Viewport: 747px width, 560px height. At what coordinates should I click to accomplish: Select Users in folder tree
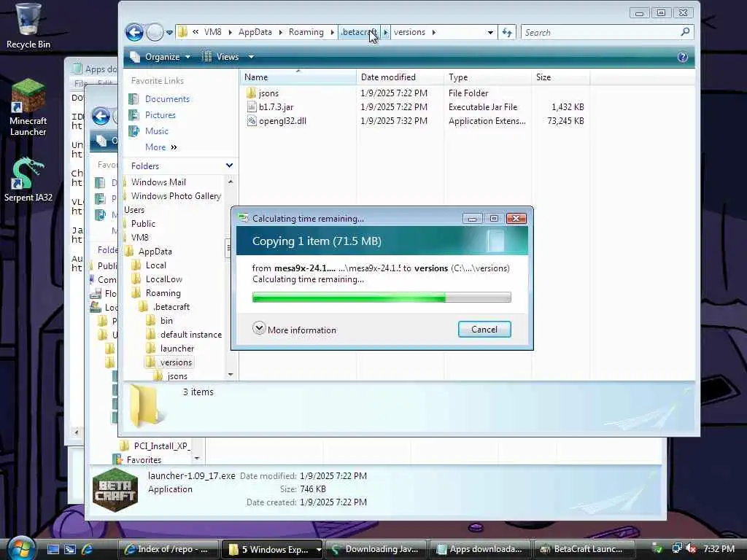click(x=134, y=209)
